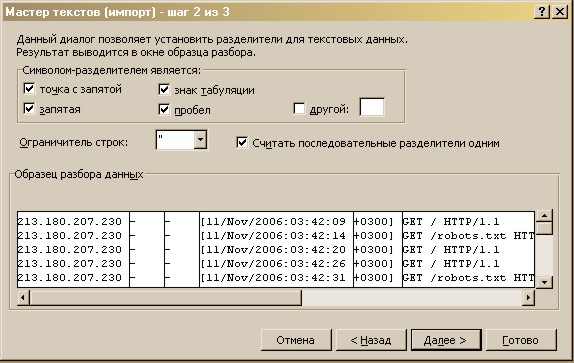Viewport: 574px width, 363px height.
Task: Uncheck the "знак табуляции" checkbox
Action: pos(164,89)
